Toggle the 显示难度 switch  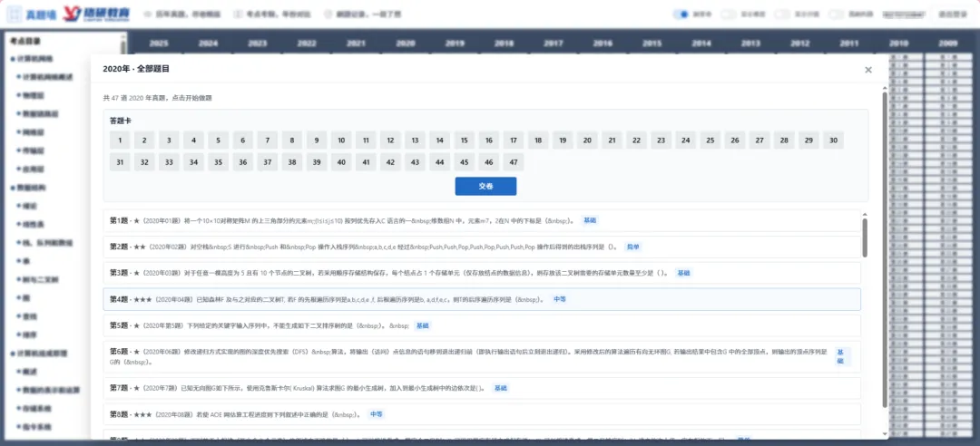(x=728, y=14)
